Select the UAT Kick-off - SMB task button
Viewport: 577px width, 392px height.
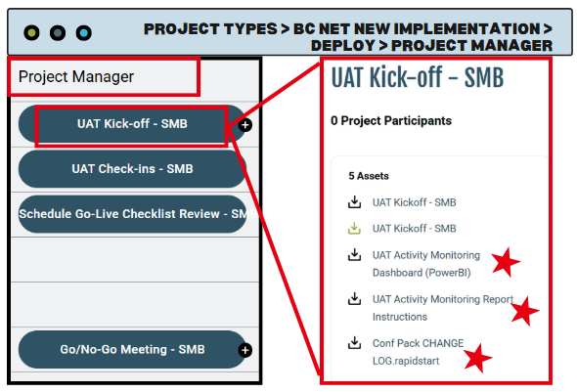(x=132, y=124)
